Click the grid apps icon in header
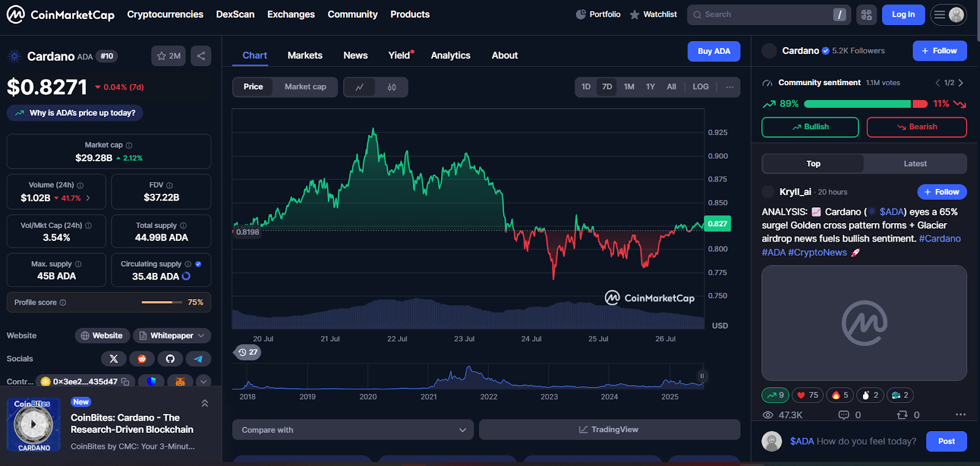 click(x=866, y=15)
